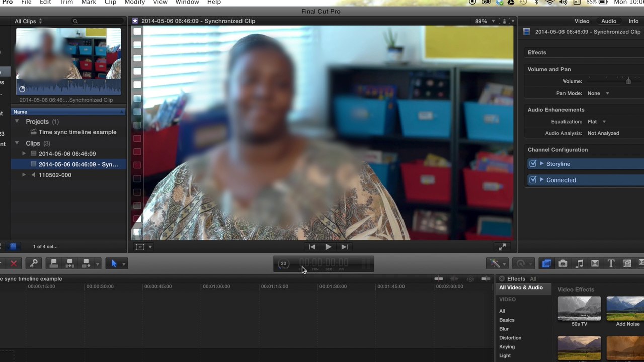644x362 pixels.
Task: Play the clip in the viewer
Action: (328, 247)
